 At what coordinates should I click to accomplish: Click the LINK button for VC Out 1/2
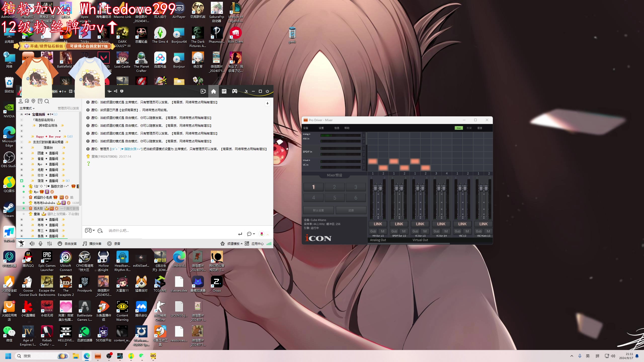420,224
